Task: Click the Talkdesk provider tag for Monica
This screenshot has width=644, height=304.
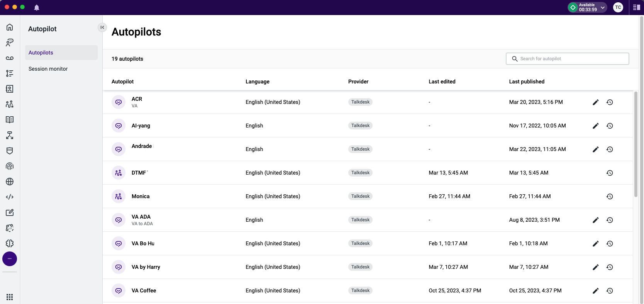Action: pos(360,196)
